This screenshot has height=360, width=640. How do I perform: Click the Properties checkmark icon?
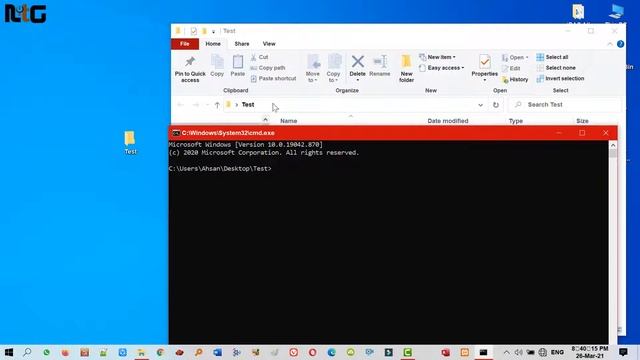pos(484,62)
